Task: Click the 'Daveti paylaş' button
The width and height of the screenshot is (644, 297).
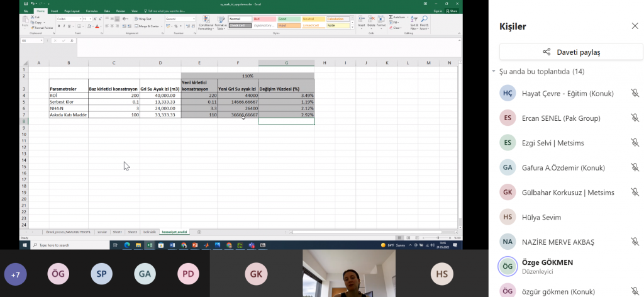Action: coord(571,52)
